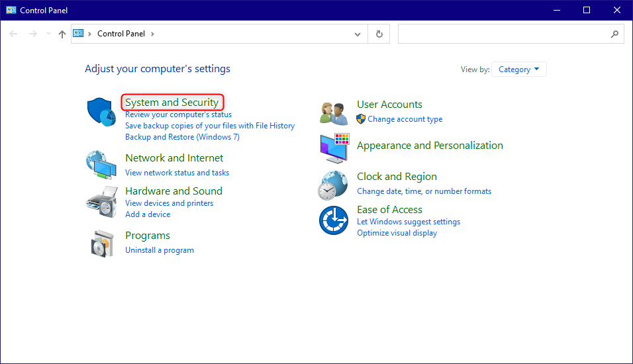Open Appearance and Personalization category
This screenshot has height=364, width=633.
point(430,146)
